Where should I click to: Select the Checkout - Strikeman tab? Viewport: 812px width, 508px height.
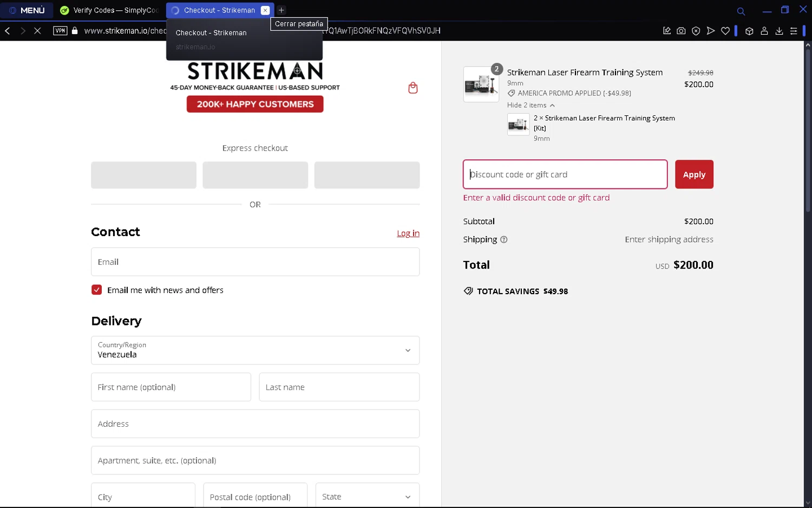[219, 10]
